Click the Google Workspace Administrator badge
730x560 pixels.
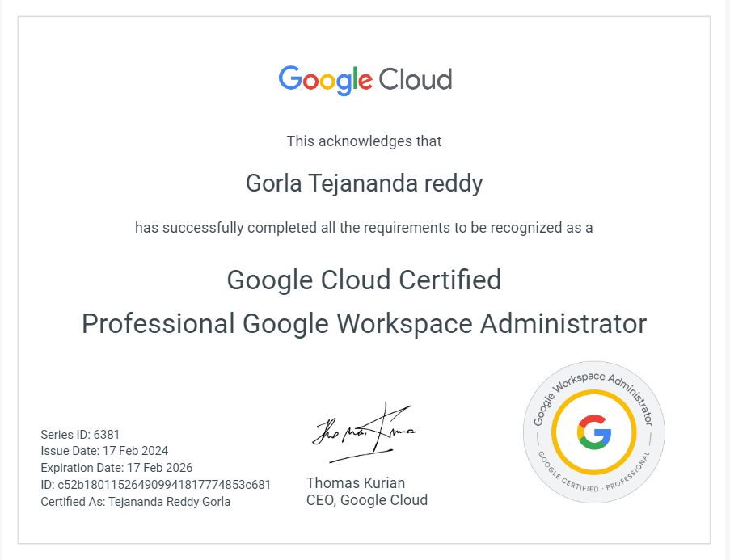594,432
